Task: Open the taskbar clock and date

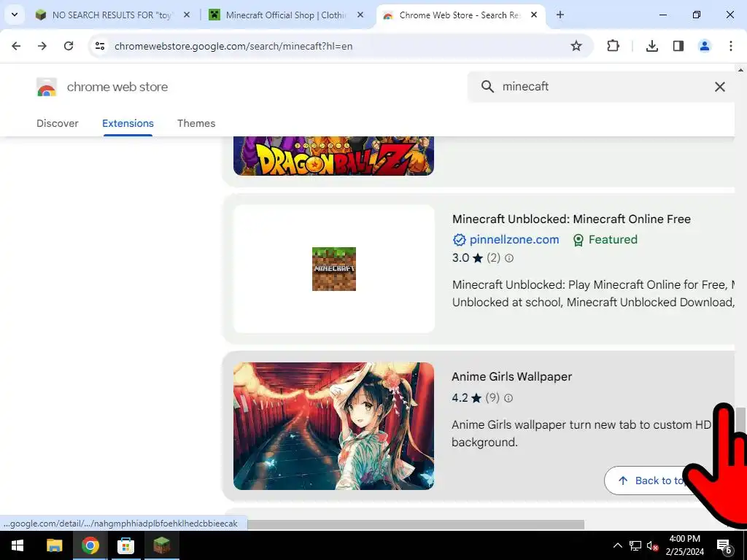Action: click(684, 545)
